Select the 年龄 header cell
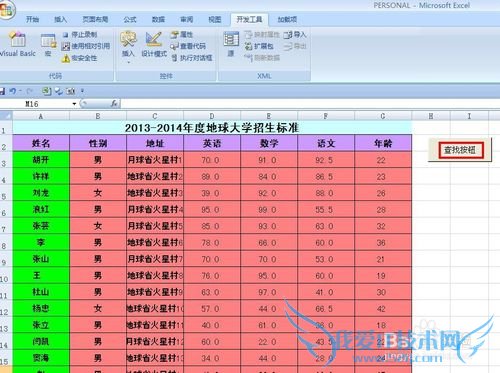The height and width of the screenshot is (373, 500). tap(383, 143)
